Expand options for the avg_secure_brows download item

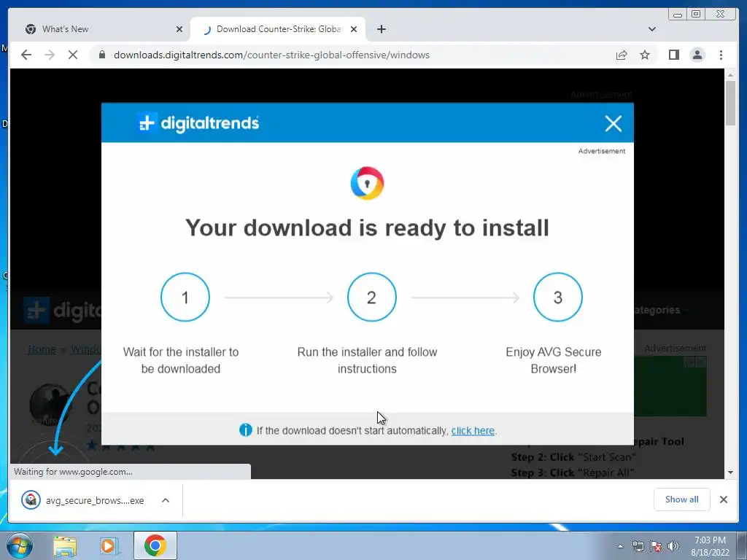coord(166,500)
